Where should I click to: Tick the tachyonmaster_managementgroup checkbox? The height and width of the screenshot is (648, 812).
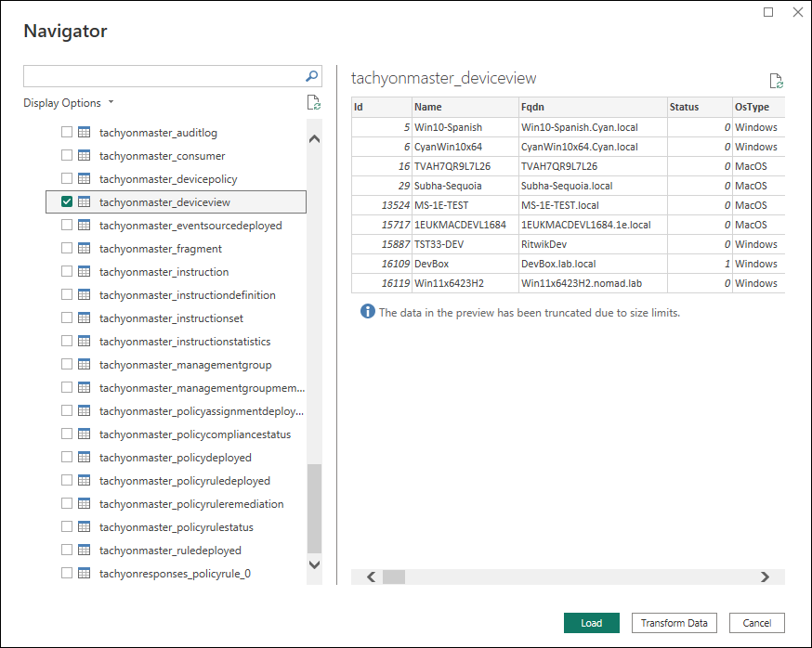[67, 365]
